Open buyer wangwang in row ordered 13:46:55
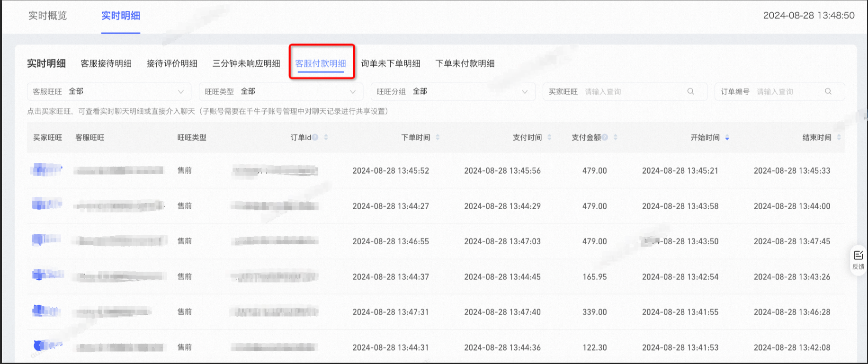This screenshot has width=868, height=364. coord(46,240)
